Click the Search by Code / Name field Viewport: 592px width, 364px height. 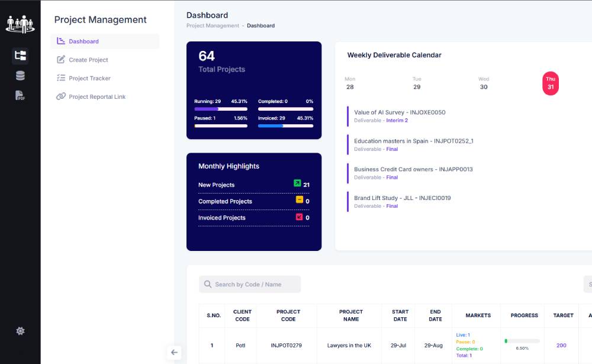click(x=249, y=284)
